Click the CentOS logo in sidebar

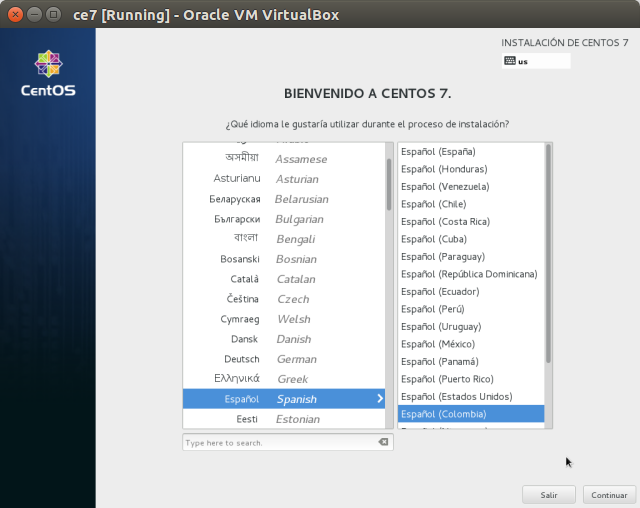pos(48,73)
